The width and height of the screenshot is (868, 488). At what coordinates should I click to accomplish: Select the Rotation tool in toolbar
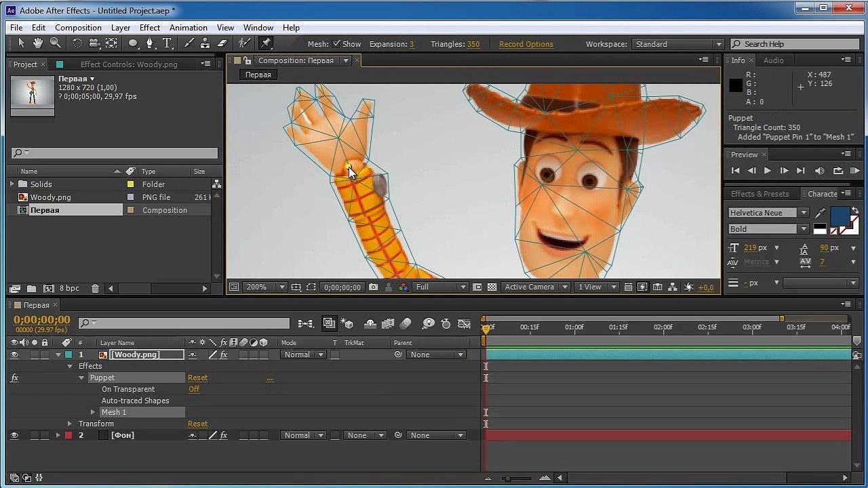tap(77, 43)
